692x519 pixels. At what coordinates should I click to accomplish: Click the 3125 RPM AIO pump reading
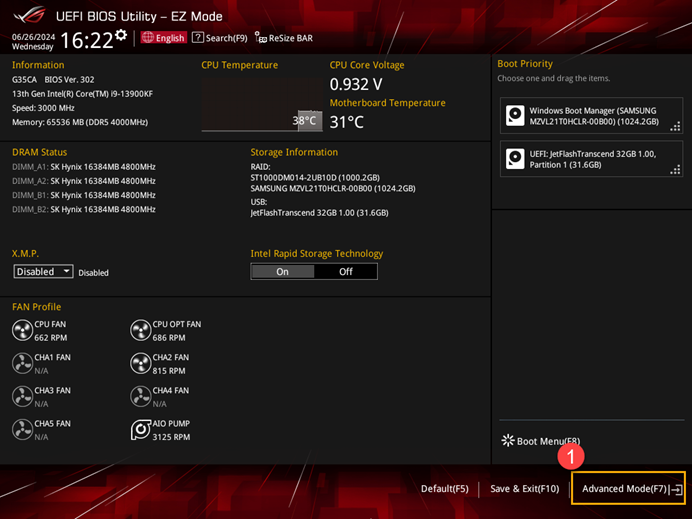(171, 437)
